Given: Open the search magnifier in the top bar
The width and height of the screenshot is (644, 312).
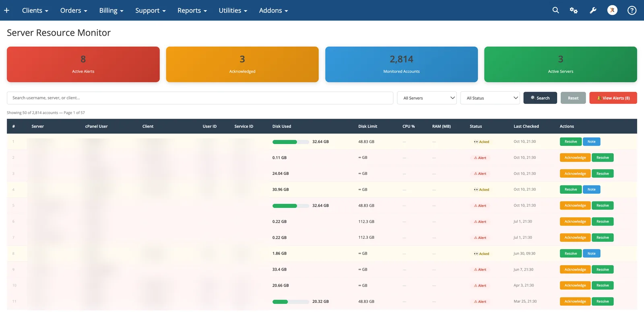Looking at the screenshot, I should 555,10.
